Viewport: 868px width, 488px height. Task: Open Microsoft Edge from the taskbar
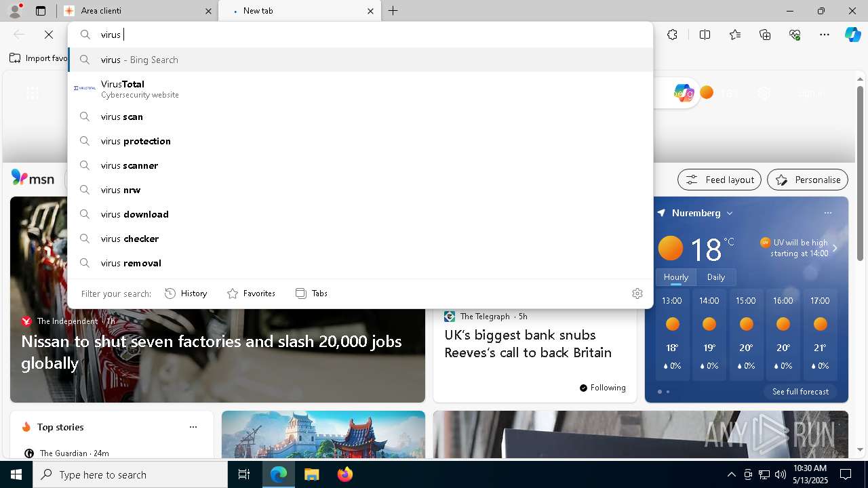[x=279, y=474]
